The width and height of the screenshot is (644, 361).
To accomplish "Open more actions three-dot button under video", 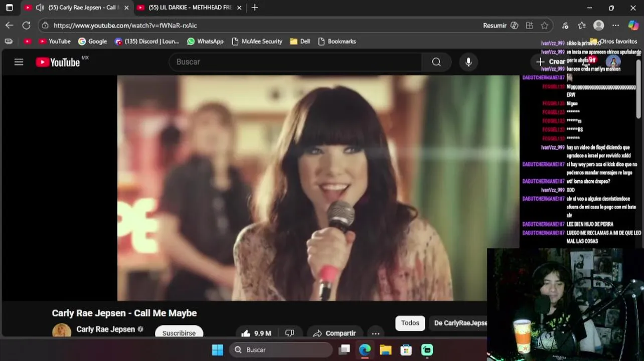I will tap(376, 333).
